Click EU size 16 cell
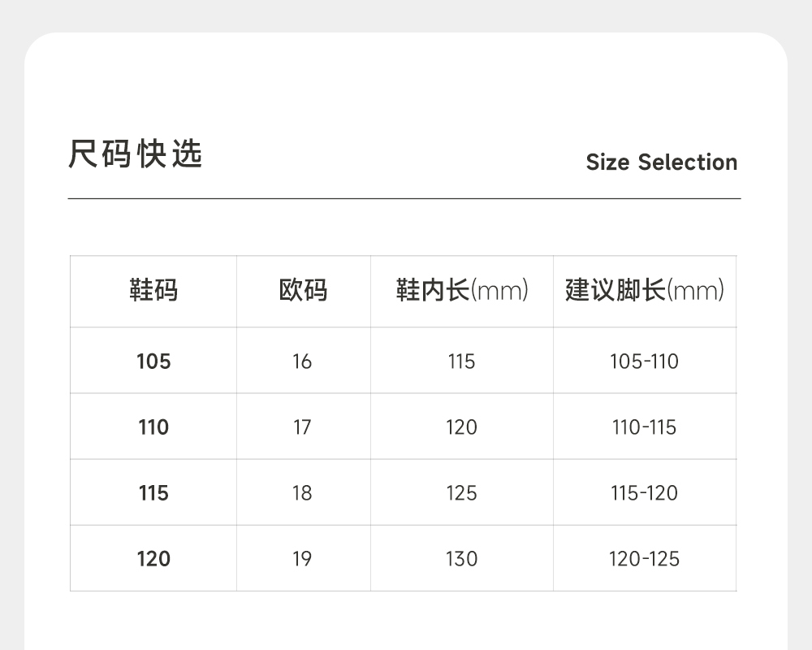This screenshot has width=812, height=650. coord(302,361)
